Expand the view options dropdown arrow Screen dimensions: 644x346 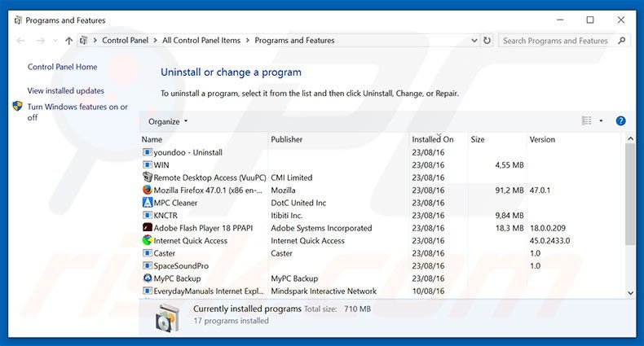pyautogui.click(x=601, y=120)
